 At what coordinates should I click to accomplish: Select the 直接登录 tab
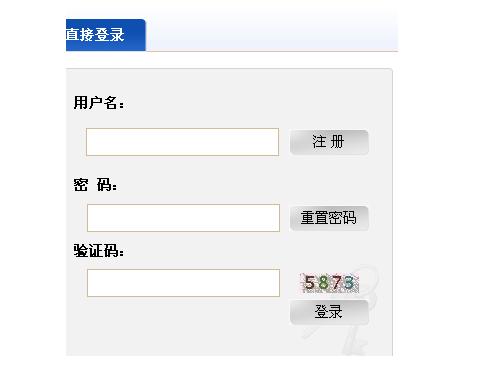[x=106, y=35]
